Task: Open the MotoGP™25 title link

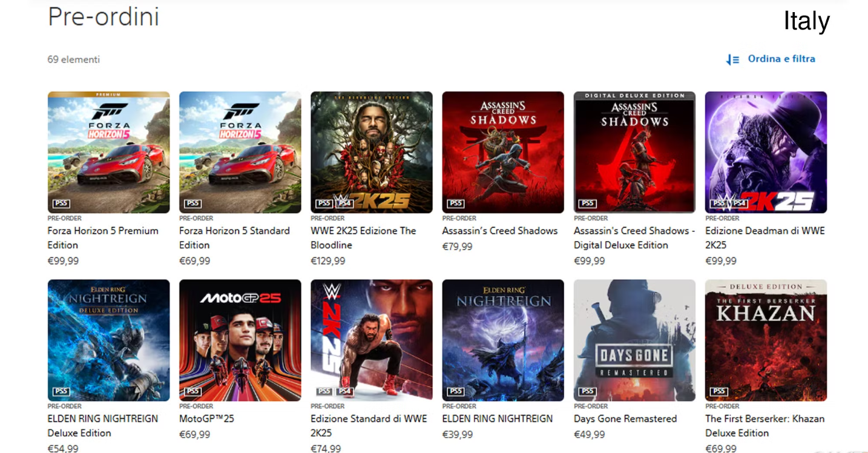Action: (x=206, y=418)
